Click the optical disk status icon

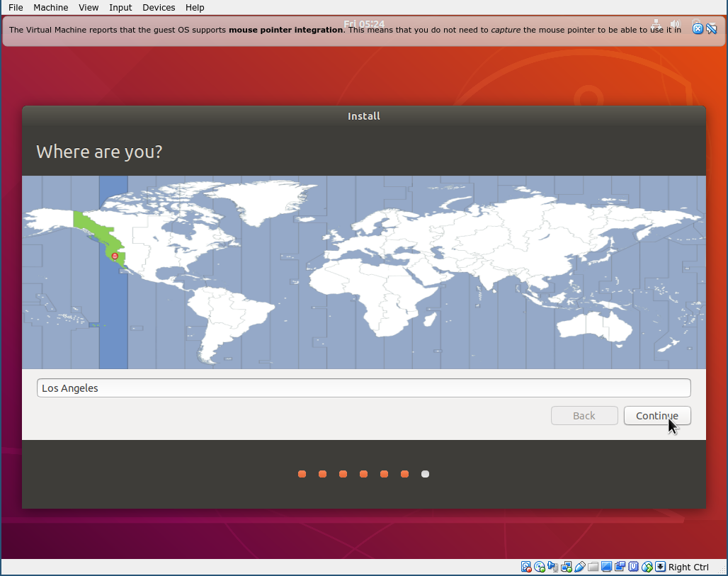point(540,567)
